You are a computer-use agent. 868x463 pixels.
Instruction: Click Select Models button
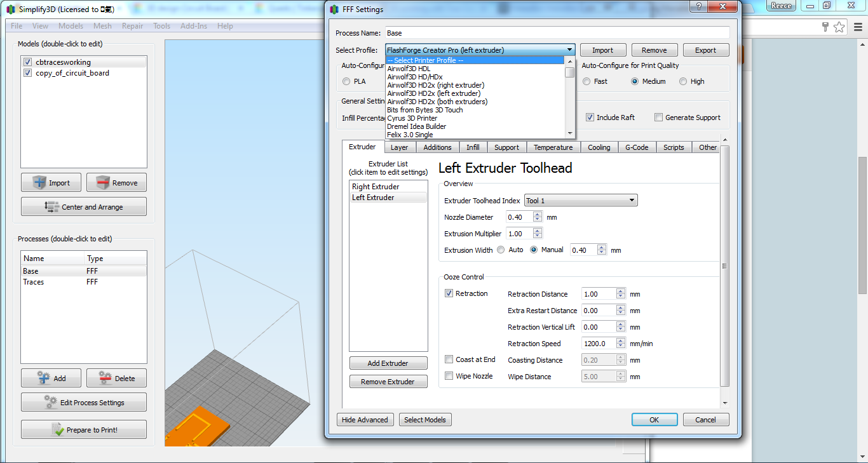[x=425, y=420]
